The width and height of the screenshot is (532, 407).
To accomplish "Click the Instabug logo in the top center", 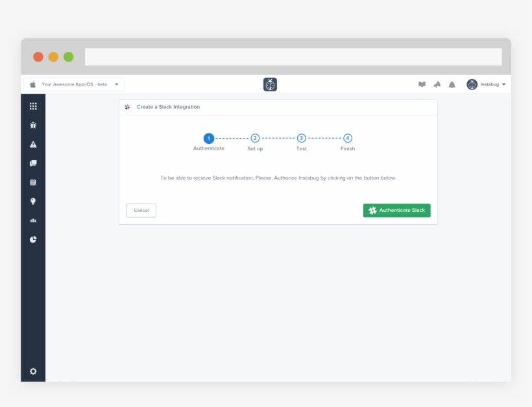I will pos(271,84).
